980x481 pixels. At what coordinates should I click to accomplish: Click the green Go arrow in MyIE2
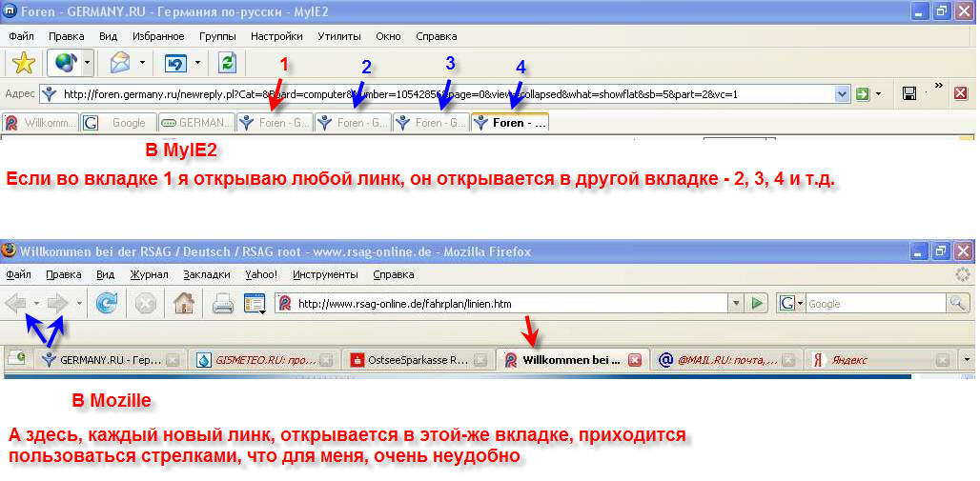click(863, 94)
